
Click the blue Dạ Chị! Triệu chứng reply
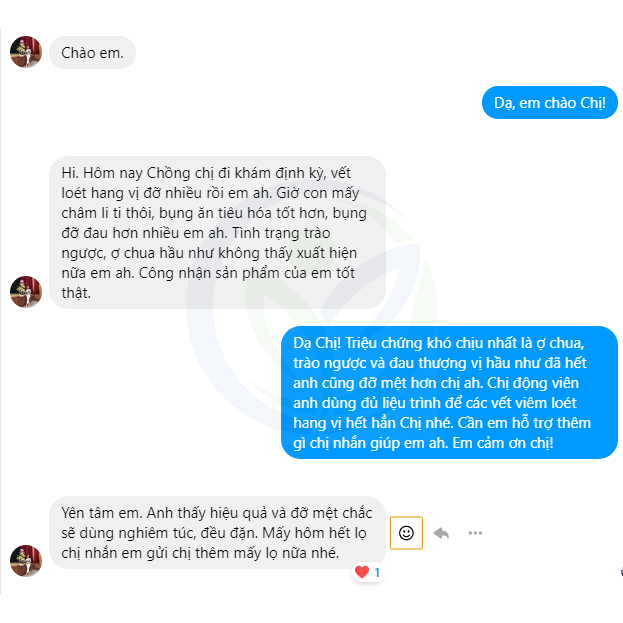[x=449, y=393]
